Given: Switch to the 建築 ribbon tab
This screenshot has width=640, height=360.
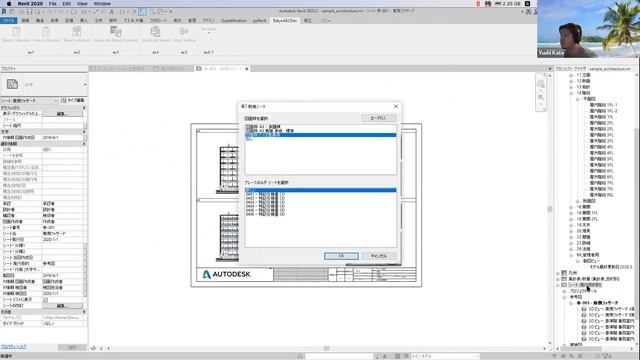Looking at the screenshot, I should 25,20.
